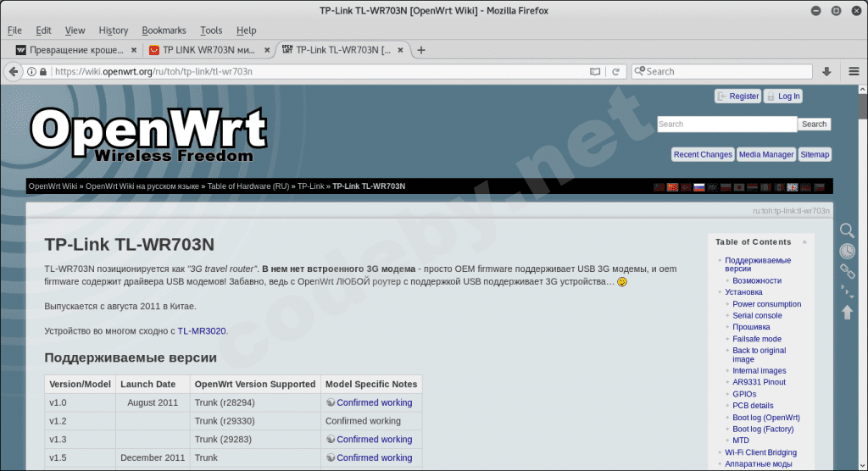868x471 pixels.
Task: Open the Sitemap
Action: click(x=815, y=154)
